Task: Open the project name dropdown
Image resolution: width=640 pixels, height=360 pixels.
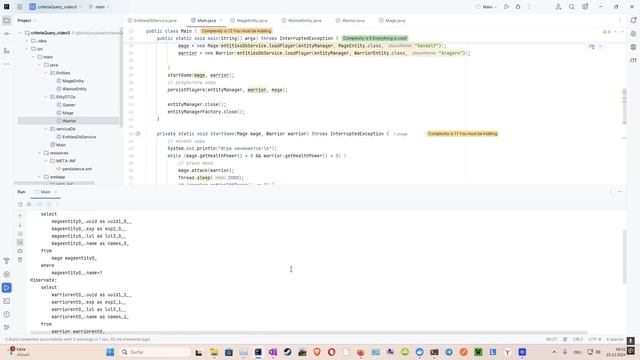Action: [x=56, y=7]
